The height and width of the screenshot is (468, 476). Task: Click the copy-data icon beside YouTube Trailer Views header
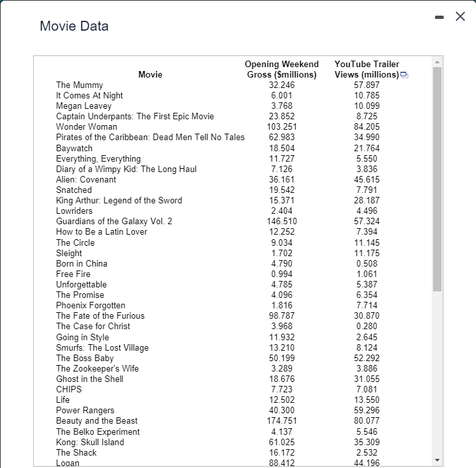(404, 75)
